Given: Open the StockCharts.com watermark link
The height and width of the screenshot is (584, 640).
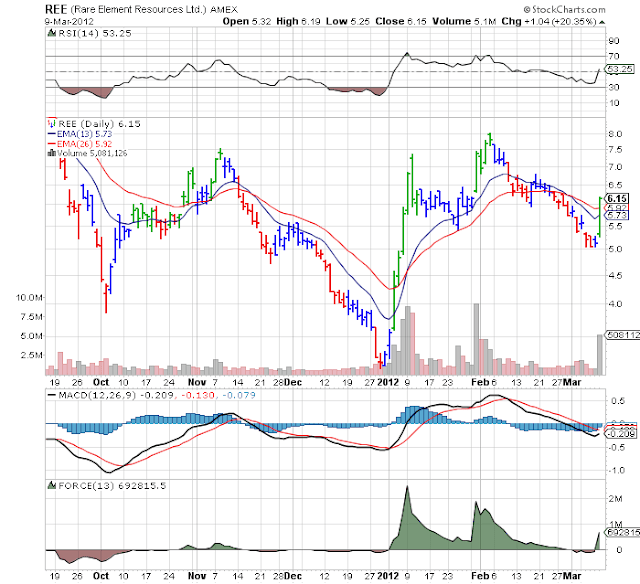Looking at the screenshot, I should coord(564,9).
